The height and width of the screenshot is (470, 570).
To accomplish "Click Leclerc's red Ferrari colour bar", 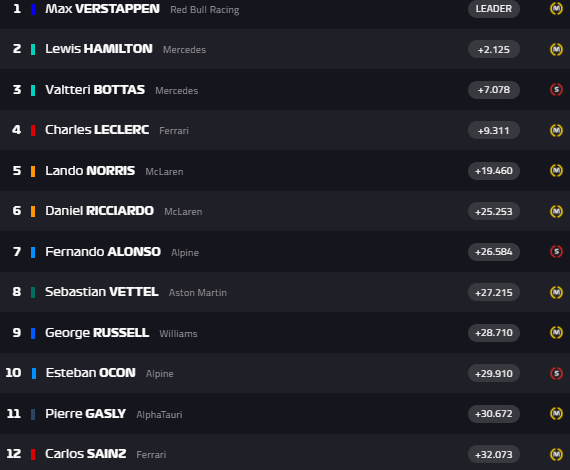I will (33, 130).
